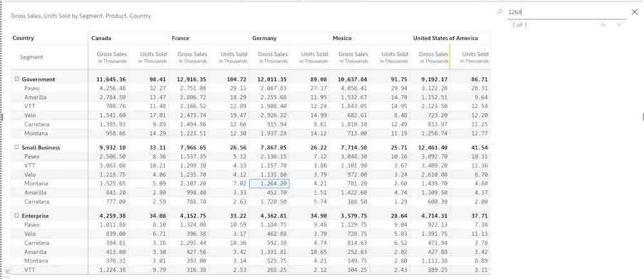Click the Small Business row label
The image size is (644, 279).
point(41,147)
